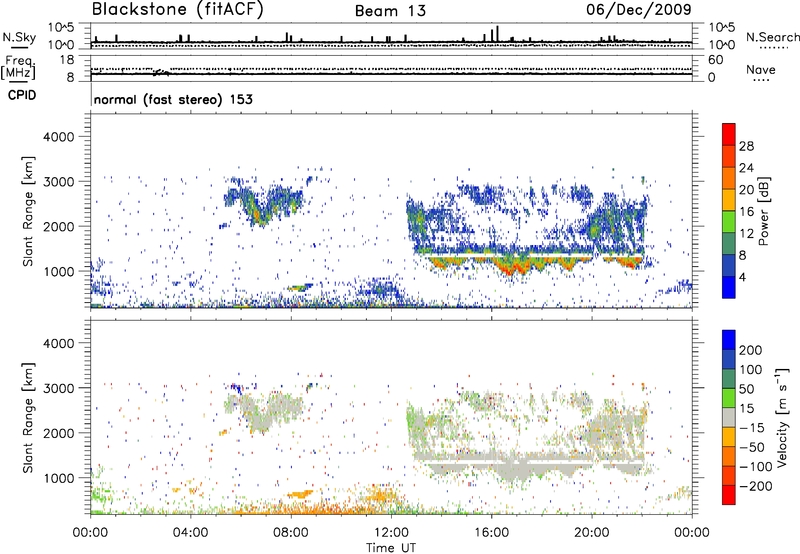The width and height of the screenshot is (800, 554).
Task: Click the 1000 km tick in velocity panel
Action: click(x=58, y=478)
